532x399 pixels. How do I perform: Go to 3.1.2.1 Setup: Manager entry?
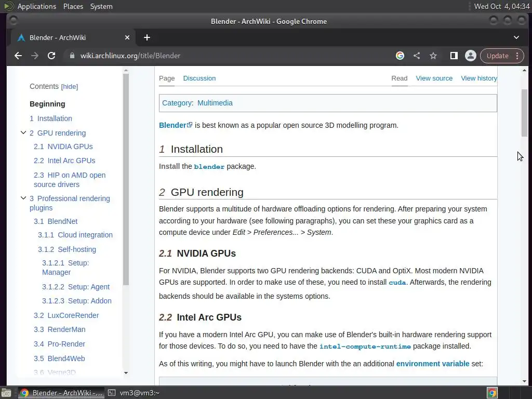click(65, 268)
